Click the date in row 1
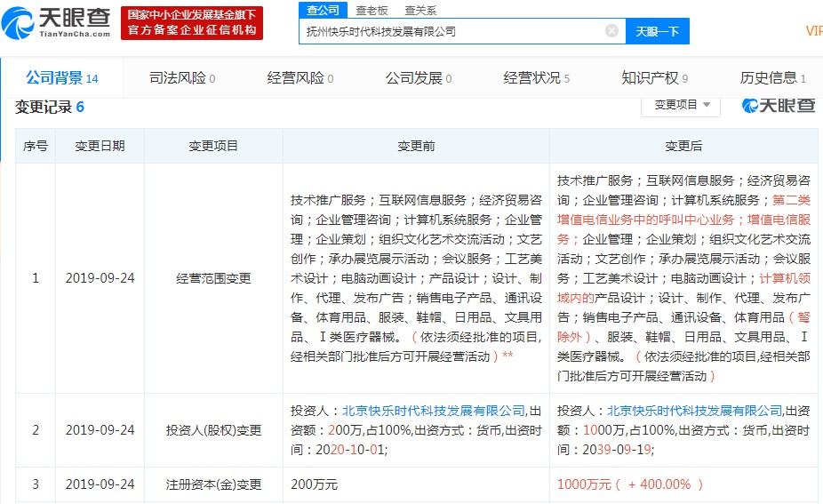The height and width of the screenshot is (504, 823). point(100,278)
